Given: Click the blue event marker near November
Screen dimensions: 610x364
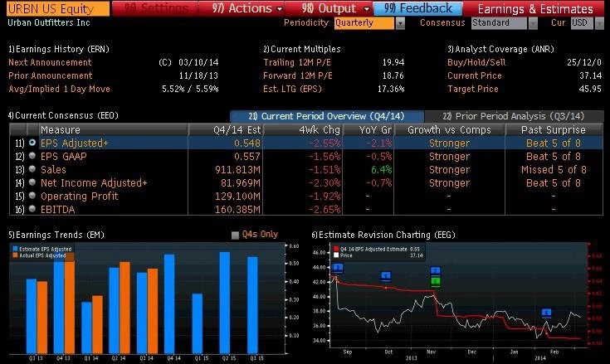Looking at the screenshot, I should 436,271.
